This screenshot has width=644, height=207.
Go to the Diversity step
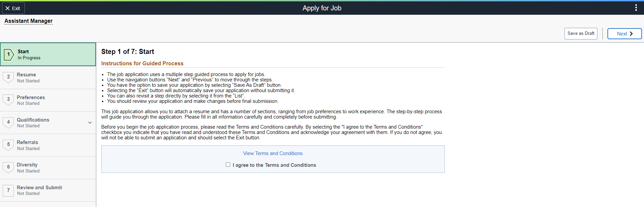(x=48, y=168)
